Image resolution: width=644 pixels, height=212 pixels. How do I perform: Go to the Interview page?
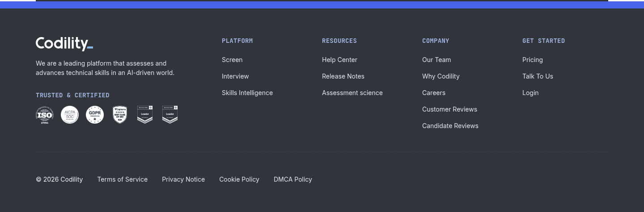coord(235,76)
